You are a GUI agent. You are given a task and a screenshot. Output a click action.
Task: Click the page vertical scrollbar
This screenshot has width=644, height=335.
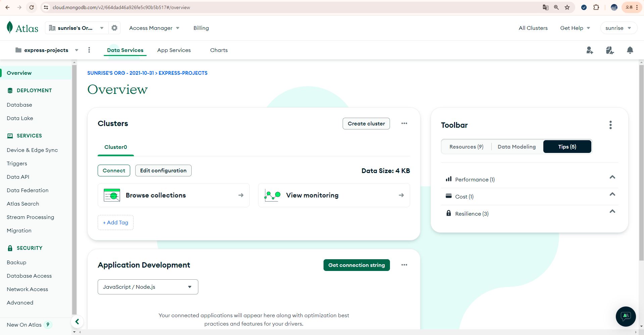pos(641,163)
